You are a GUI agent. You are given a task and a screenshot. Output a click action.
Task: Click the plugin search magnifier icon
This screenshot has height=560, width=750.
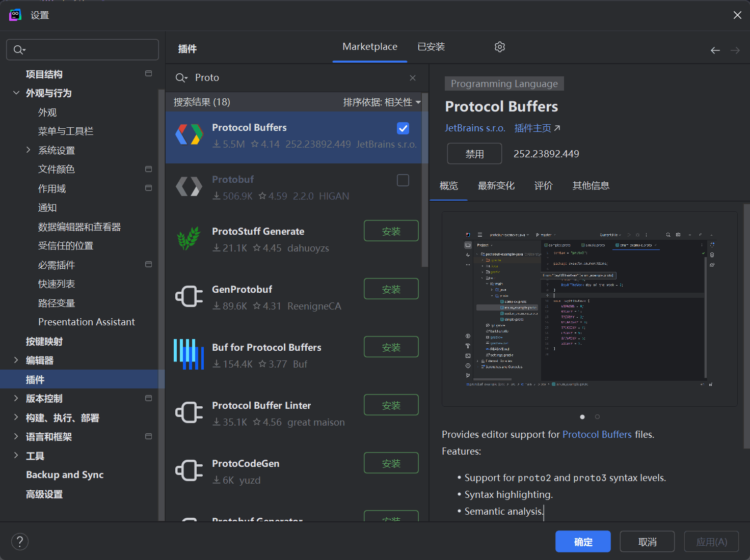(181, 78)
